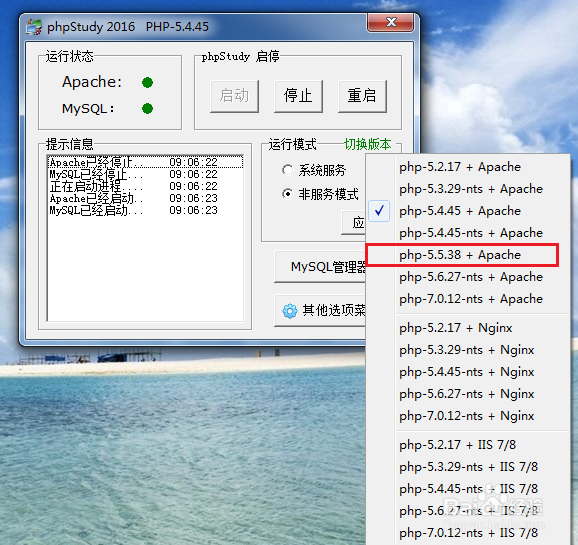Choose php-5.6.27-nts + IIS 7/8
Image resolution: width=578 pixels, height=545 pixels.
(x=468, y=511)
